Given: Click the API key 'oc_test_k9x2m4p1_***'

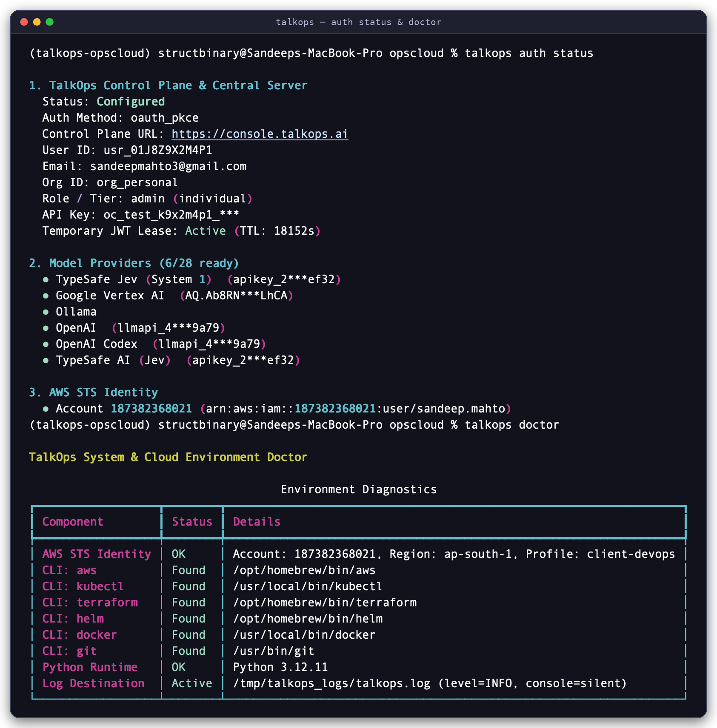Looking at the screenshot, I should tap(171, 215).
